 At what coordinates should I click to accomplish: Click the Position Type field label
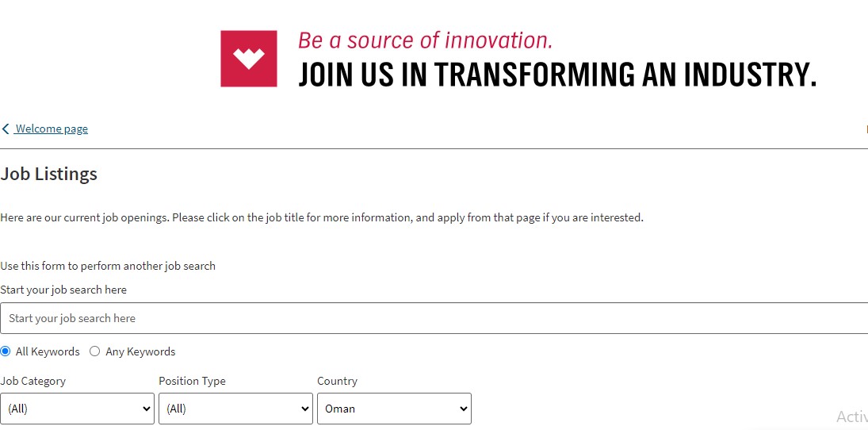(x=192, y=382)
